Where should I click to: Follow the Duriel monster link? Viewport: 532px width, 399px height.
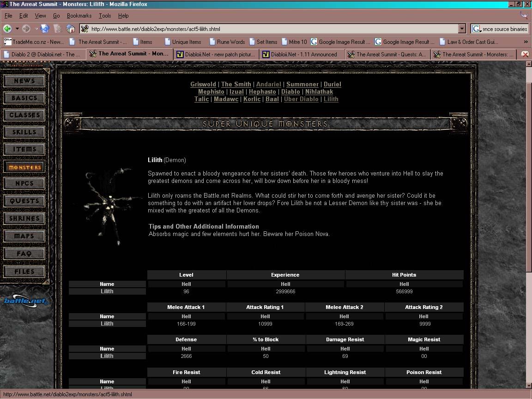[x=332, y=84]
